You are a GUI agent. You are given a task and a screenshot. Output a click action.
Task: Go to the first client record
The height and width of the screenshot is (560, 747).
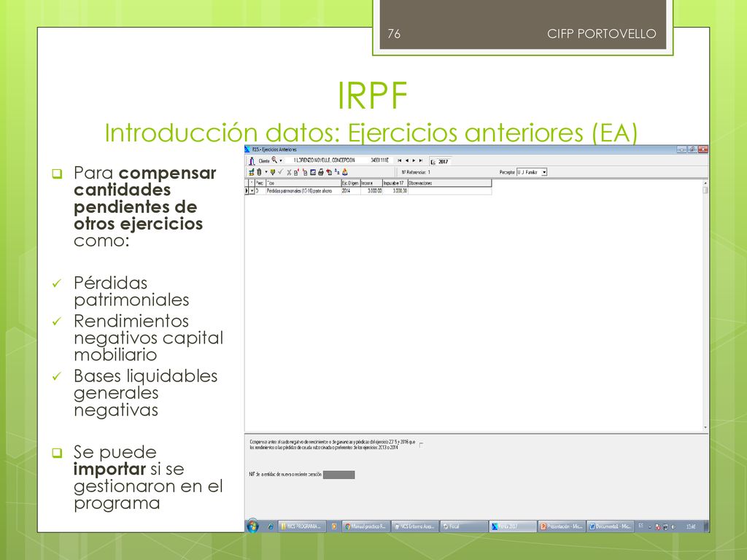(399, 160)
